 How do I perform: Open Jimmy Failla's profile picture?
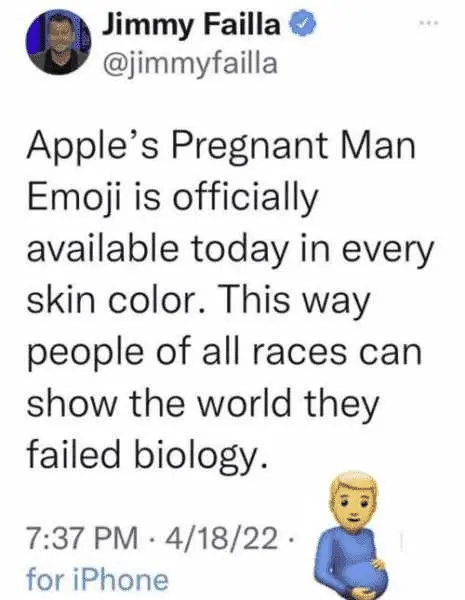[59, 42]
